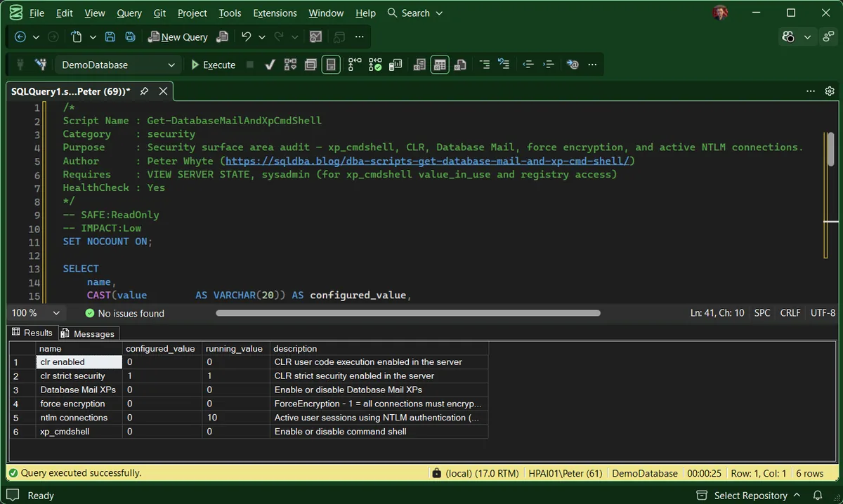
Task: Click the Execute button
Action: 214,65
